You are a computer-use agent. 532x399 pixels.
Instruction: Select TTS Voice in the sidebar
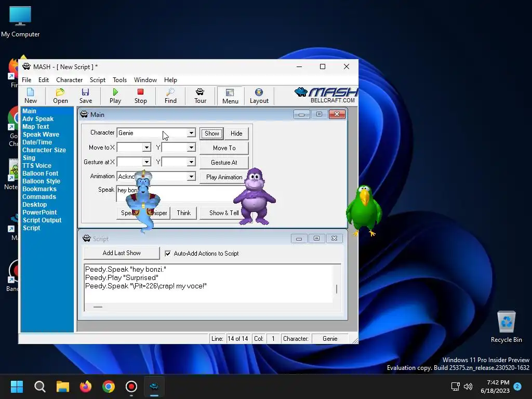(37, 166)
